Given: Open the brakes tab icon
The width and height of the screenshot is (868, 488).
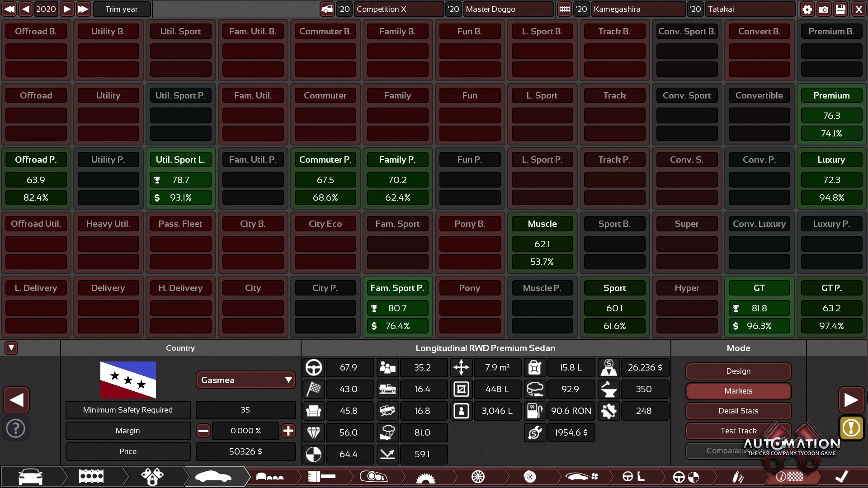Looking at the screenshot, I should (x=530, y=476).
